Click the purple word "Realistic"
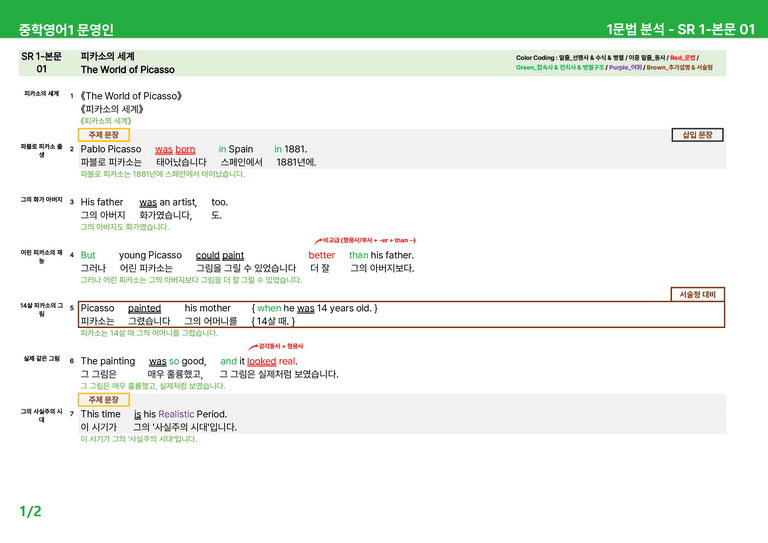This screenshot has height=543, width=768. point(176,414)
